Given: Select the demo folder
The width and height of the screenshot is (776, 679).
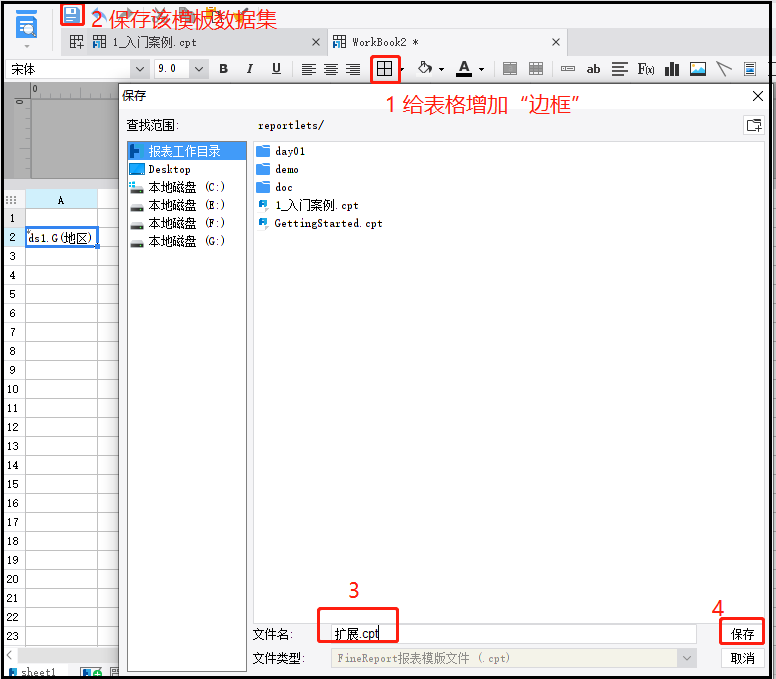Looking at the screenshot, I should point(278,169).
